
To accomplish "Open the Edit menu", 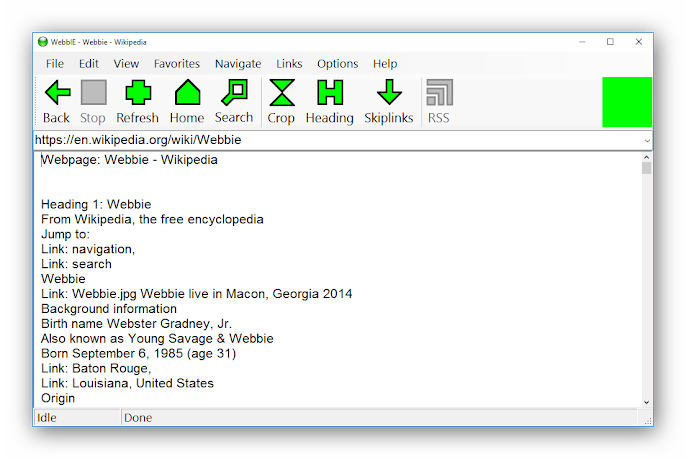I will [88, 64].
